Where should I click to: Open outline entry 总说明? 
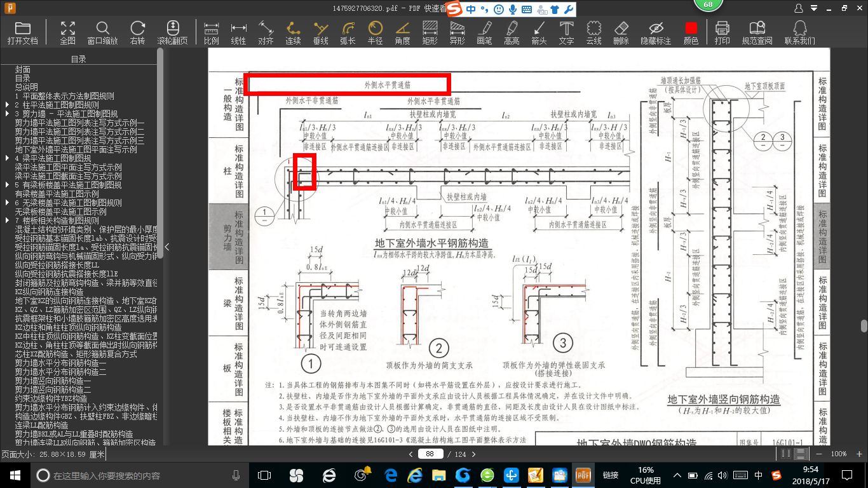tap(27, 87)
